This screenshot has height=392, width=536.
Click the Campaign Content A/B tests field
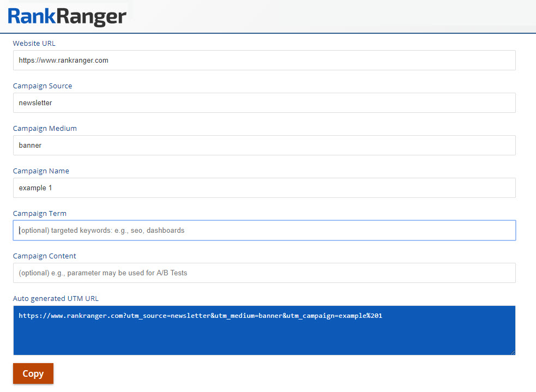click(264, 273)
